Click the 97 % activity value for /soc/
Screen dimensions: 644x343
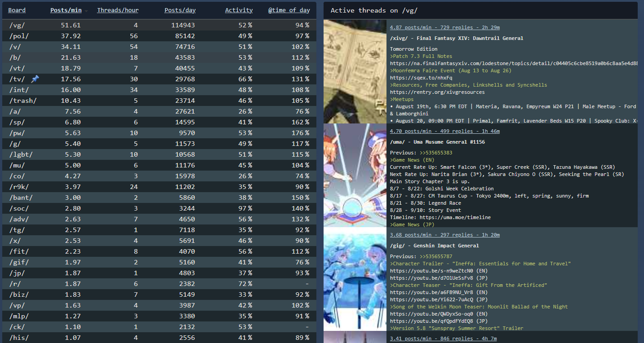pos(245,208)
